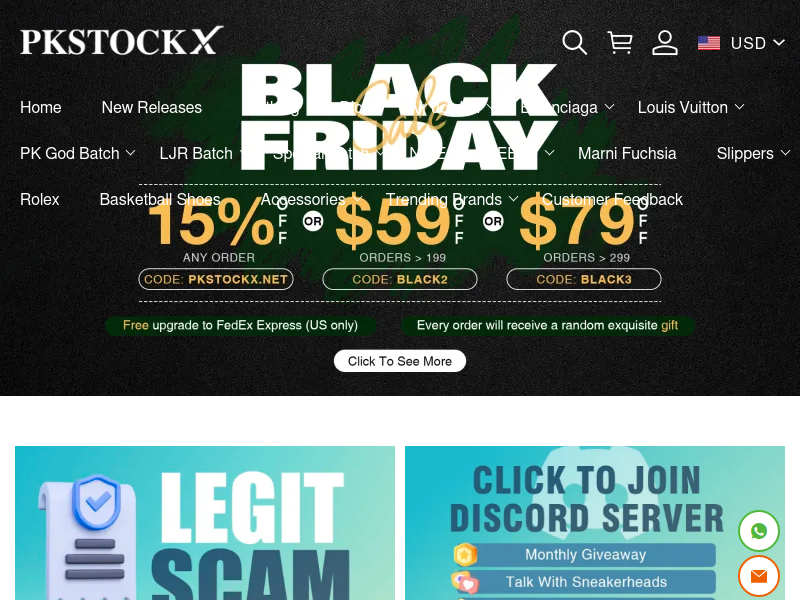Open the search magnifier icon
The image size is (800, 600).
click(x=574, y=42)
